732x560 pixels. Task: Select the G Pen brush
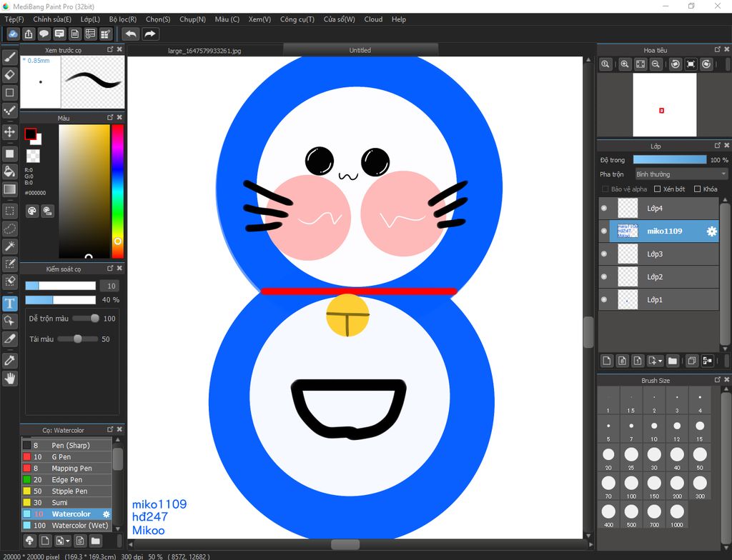click(66, 457)
